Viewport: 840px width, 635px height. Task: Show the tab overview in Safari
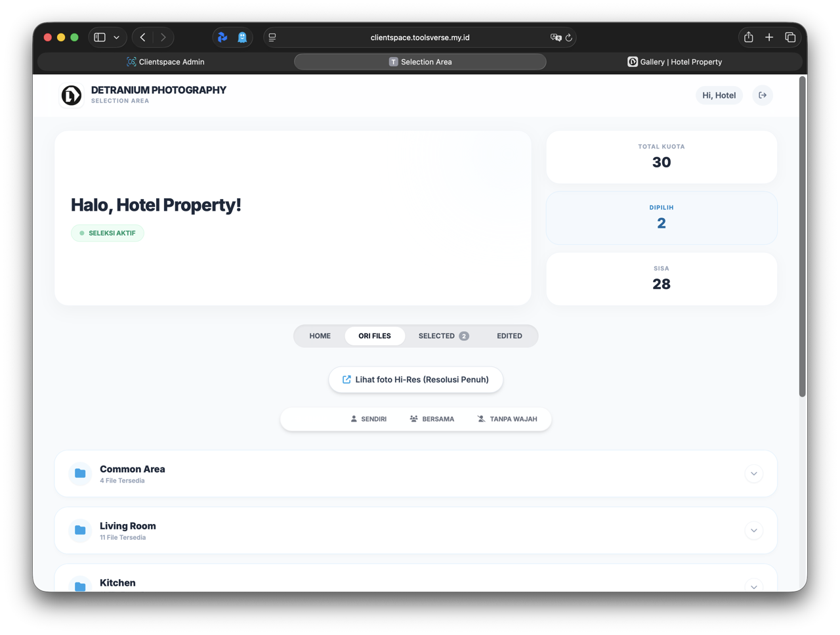pyautogui.click(x=790, y=37)
